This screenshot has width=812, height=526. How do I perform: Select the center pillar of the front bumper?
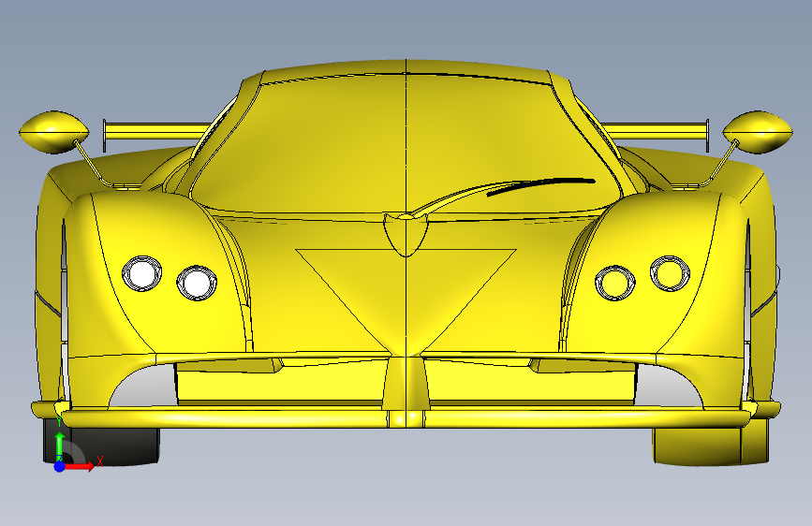click(406, 383)
